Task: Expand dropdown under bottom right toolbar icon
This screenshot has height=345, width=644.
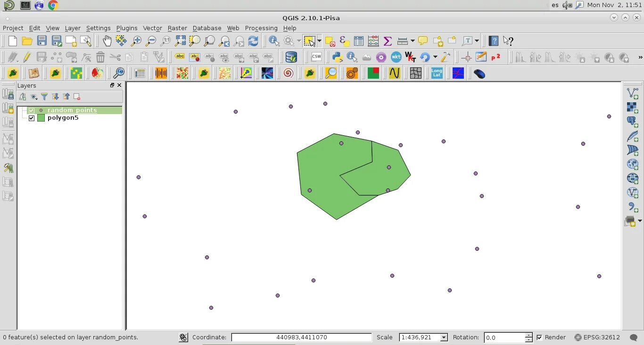Action: 640,221
